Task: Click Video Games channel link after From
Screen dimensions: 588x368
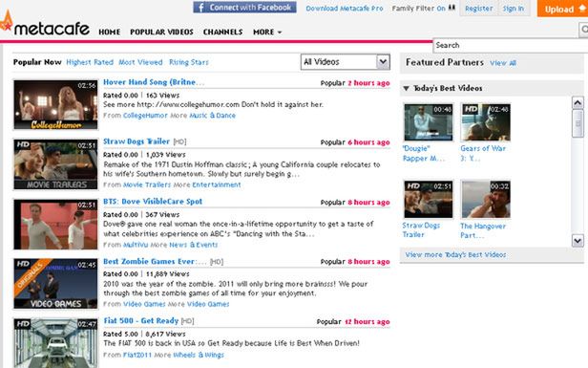Action: [144, 304]
